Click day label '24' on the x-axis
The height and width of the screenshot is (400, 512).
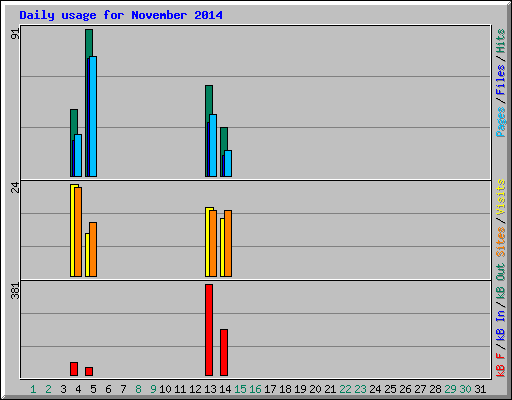pyautogui.click(x=375, y=389)
